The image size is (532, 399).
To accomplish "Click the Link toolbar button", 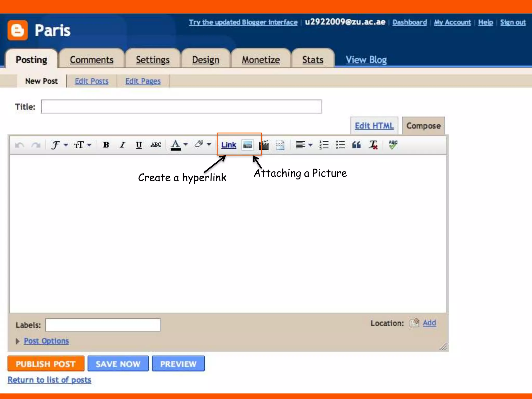I will 229,145.
